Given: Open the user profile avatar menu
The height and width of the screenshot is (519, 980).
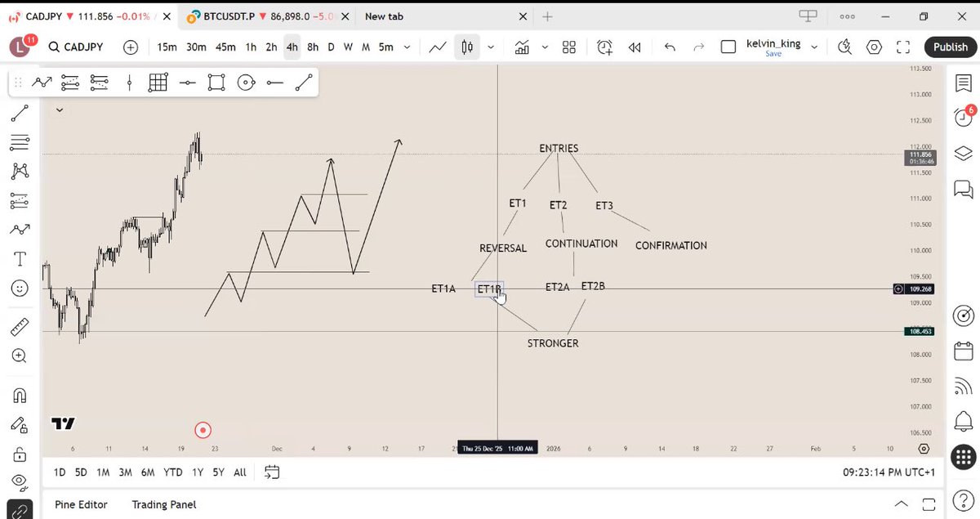Looking at the screenshot, I should [x=20, y=47].
